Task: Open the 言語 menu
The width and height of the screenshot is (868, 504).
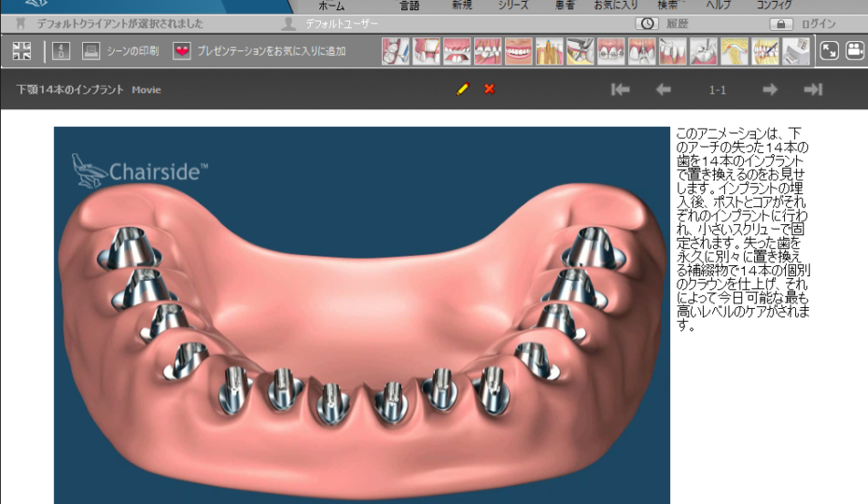Action: click(410, 6)
